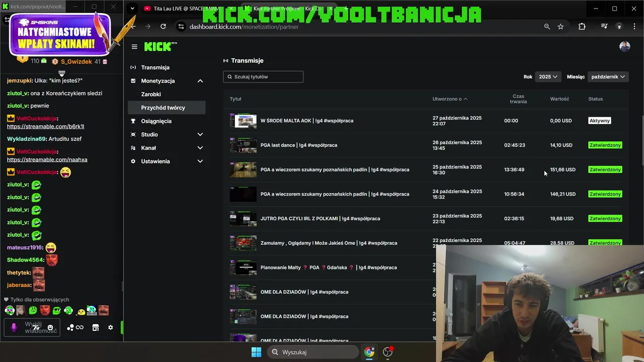This screenshot has height=362, width=644.
Task: Click S_Gwizdek in the chat leaderboard
Action: pyautogui.click(x=76, y=61)
